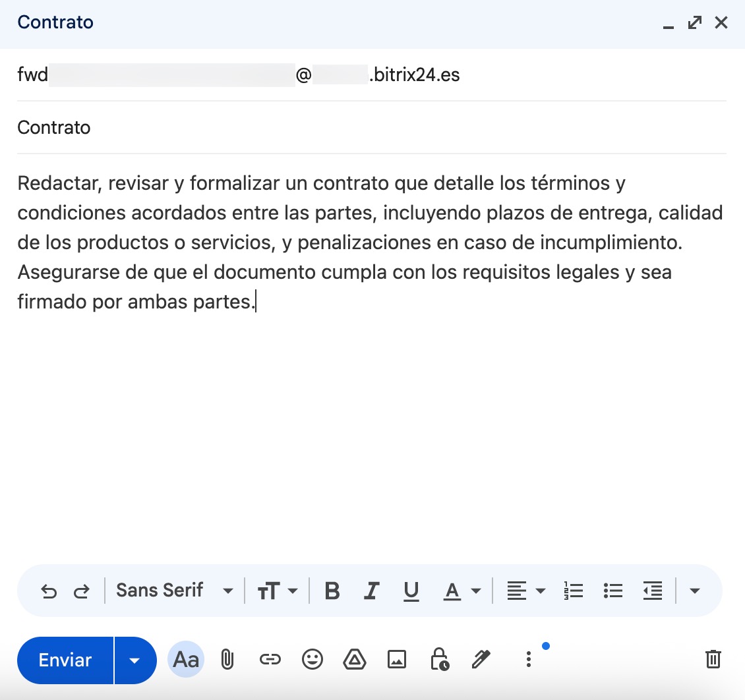This screenshot has height=700, width=745.
Task: Open the Sans Serif font dropdown
Action: pos(174,591)
